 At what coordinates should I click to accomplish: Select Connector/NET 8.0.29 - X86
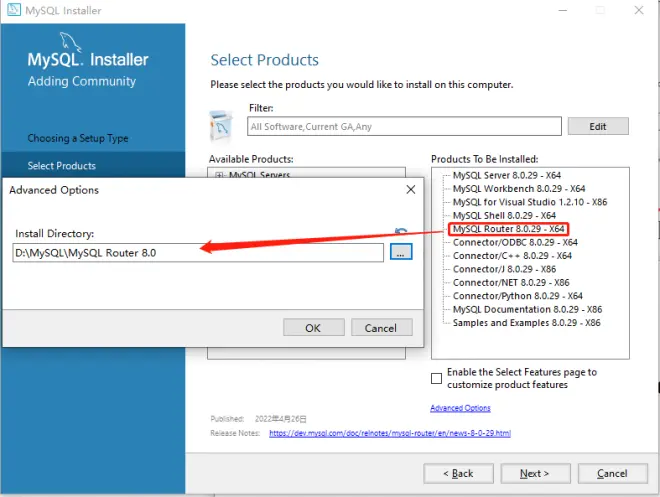[x=511, y=282]
